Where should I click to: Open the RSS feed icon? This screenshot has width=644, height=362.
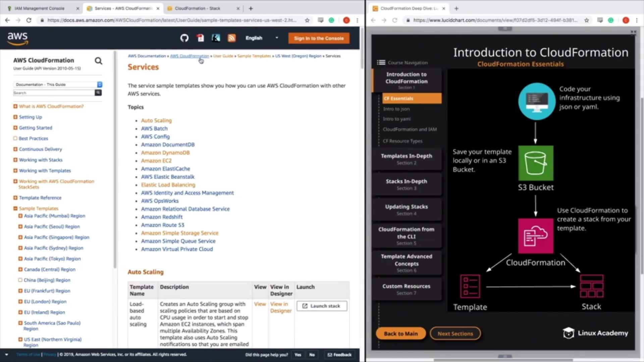pos(232,38)
